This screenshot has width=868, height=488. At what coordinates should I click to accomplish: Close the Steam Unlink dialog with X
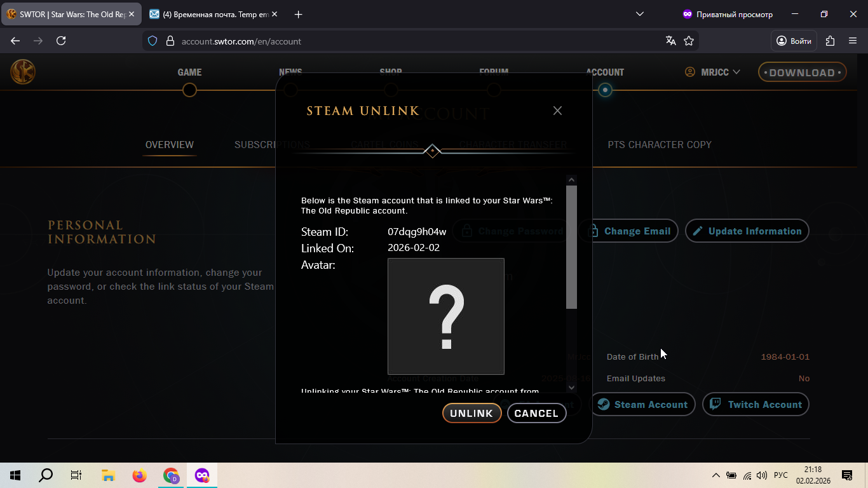(x=557, y=111)
